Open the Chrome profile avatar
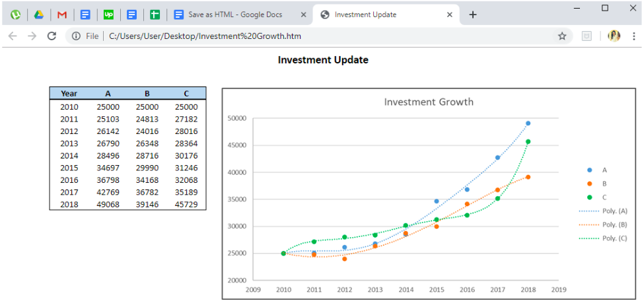 (x=614, y=36)
